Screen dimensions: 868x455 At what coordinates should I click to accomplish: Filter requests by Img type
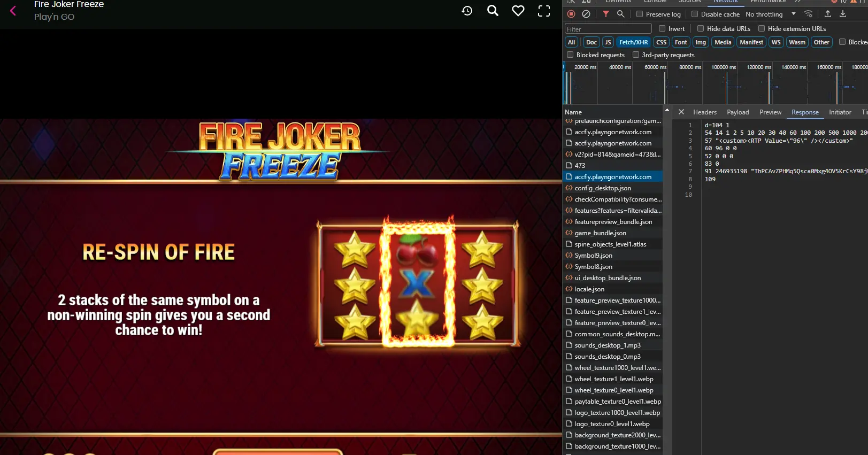tap(701, 42)
